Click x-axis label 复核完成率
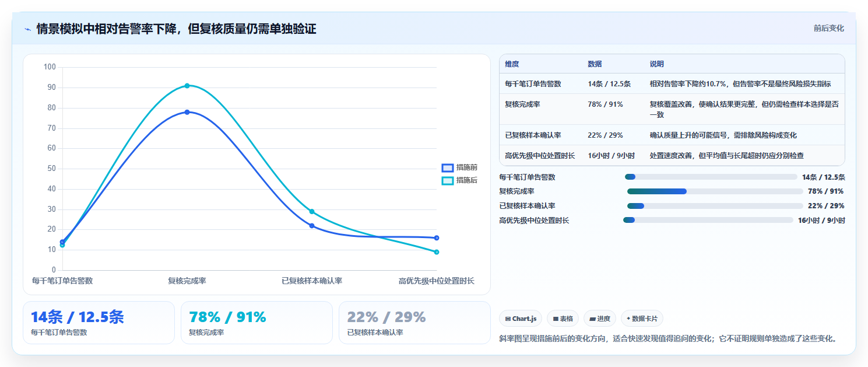The image size is (868, 367). (x=187, y=281)
